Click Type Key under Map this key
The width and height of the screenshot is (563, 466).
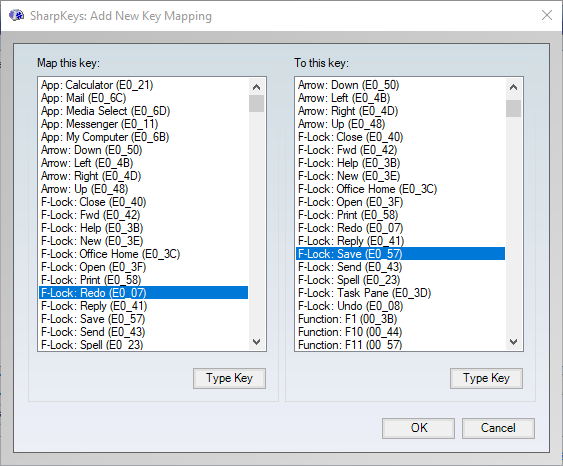pos(229,378)
